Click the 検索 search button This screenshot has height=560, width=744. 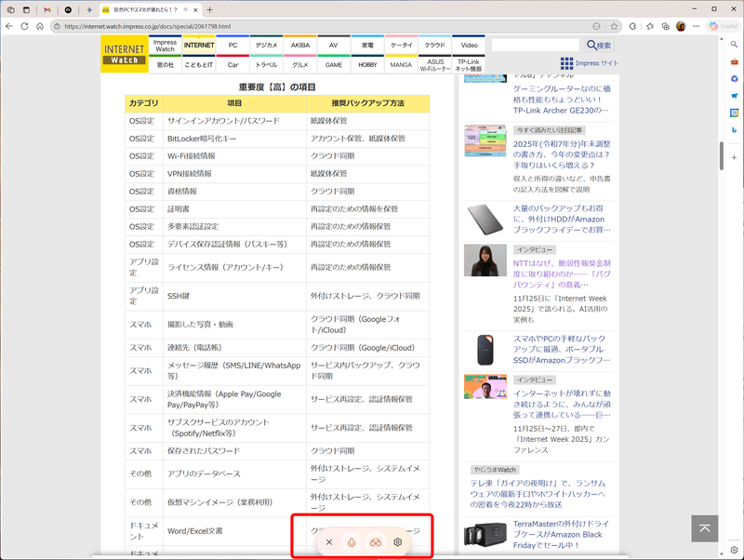point(599,45)
